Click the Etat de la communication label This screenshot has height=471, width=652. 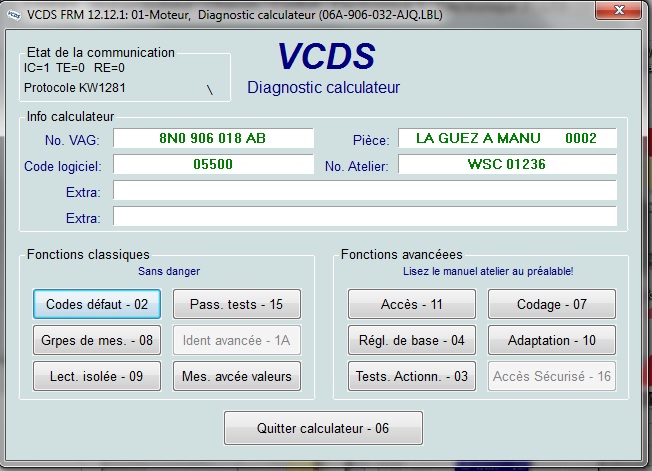pos(101,52)
